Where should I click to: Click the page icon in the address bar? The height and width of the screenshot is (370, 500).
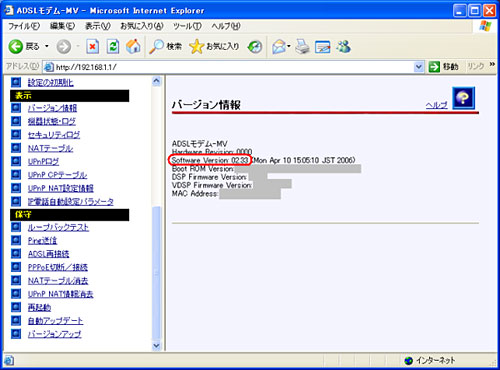tap(49, 67)
